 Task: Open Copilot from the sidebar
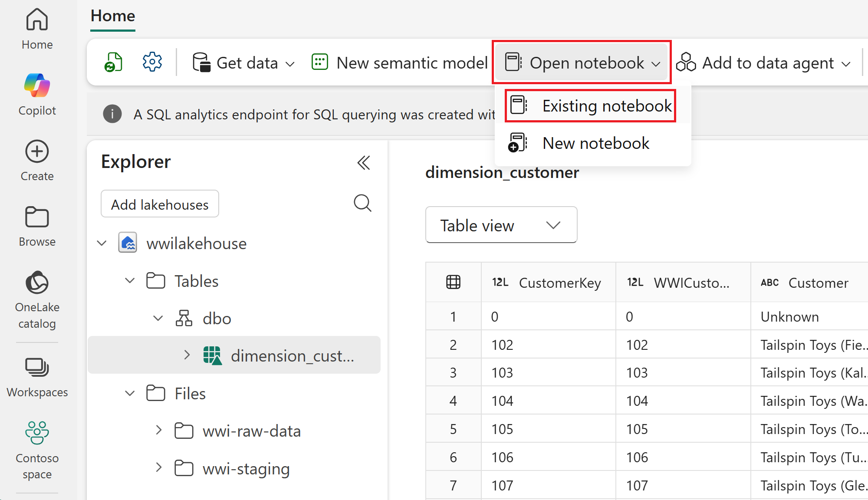pos(37,94)
